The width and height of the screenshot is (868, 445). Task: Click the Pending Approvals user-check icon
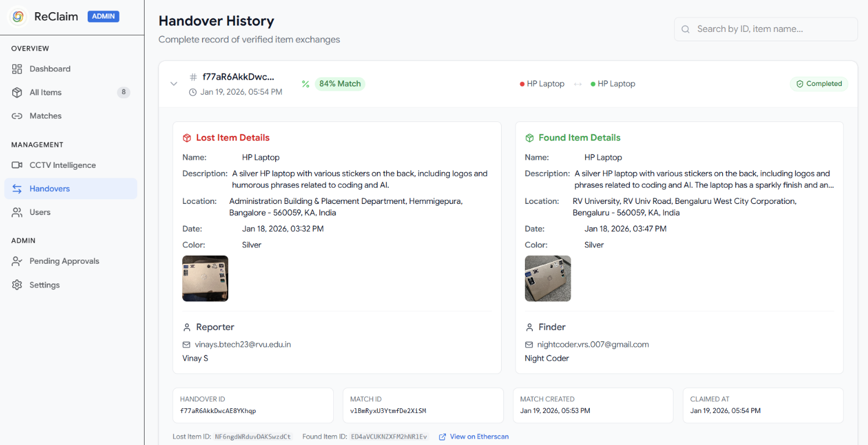click(x=17, y=261)
